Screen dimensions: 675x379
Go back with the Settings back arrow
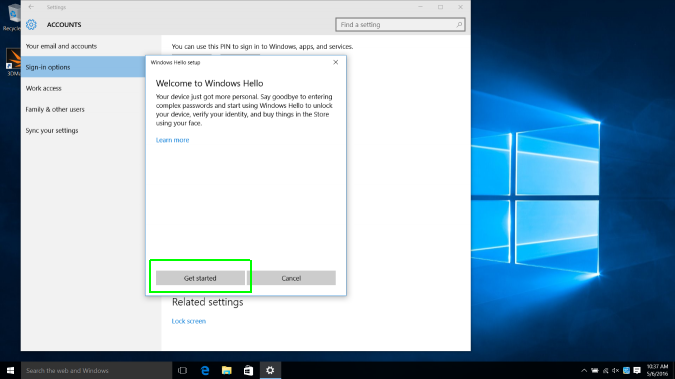tap(31, 7)
